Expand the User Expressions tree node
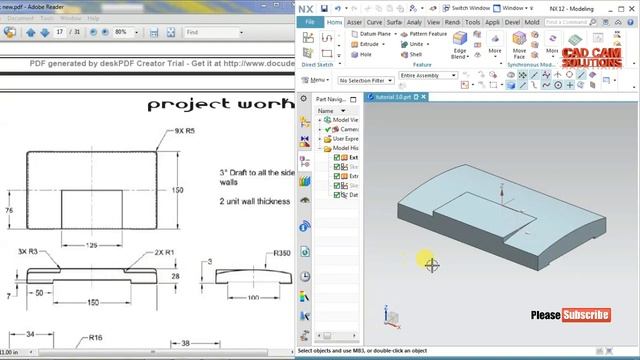The image size is (640, 360). [320, 139]
